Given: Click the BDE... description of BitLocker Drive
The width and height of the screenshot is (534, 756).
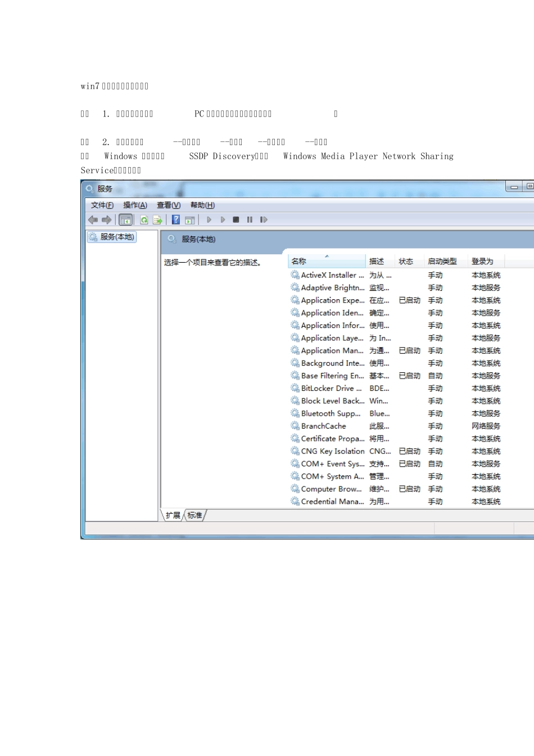Looking at the screenshot, I should [x=379, y=388].
